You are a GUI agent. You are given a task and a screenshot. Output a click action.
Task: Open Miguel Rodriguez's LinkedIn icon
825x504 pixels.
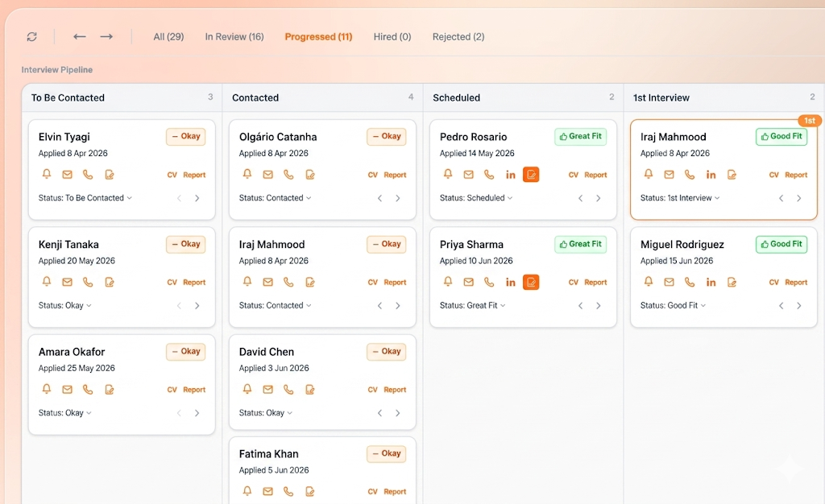[x=711, y=283]
